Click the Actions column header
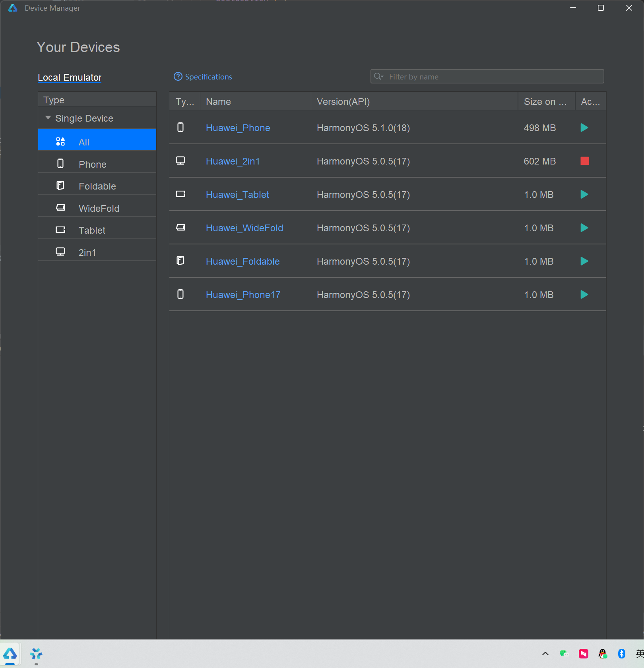Image resolution: width=644 pixels, height=668 pixels. (x=590, y=102)
